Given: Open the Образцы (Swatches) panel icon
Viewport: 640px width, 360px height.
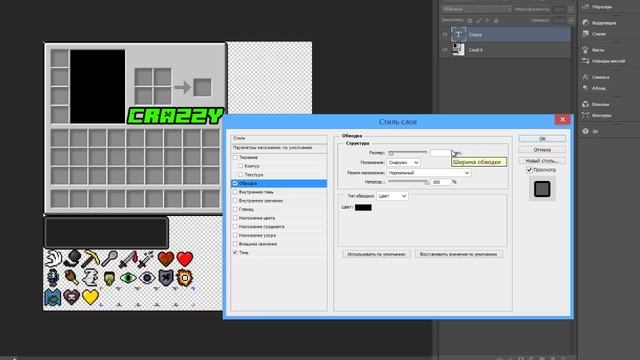Looking at the screenshot, I should (586, 7).
